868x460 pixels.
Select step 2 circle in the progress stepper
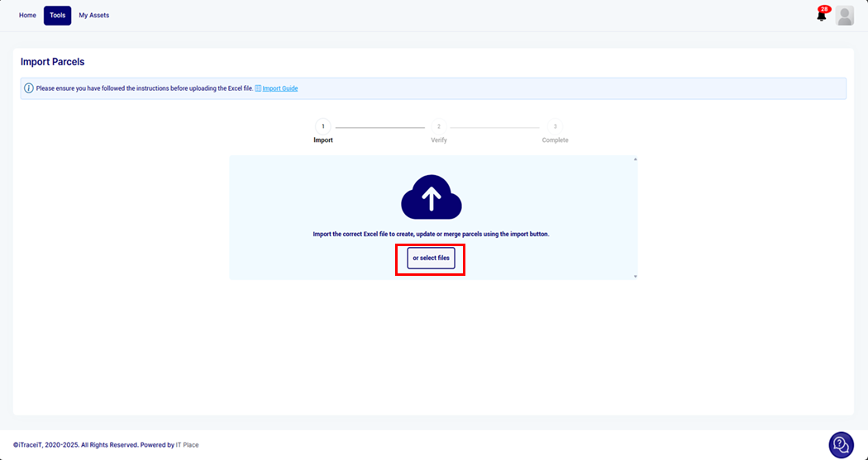click(x=439, y=126)
